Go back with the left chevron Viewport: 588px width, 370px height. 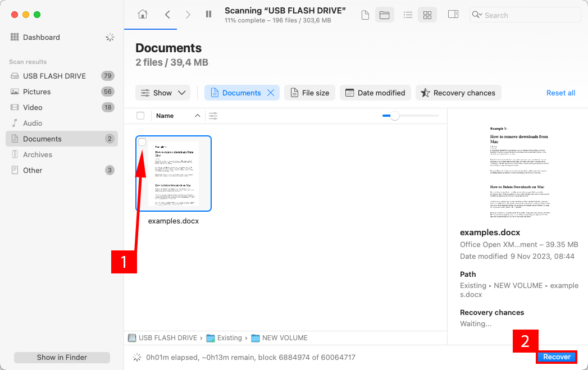click(x=167, y=15)
